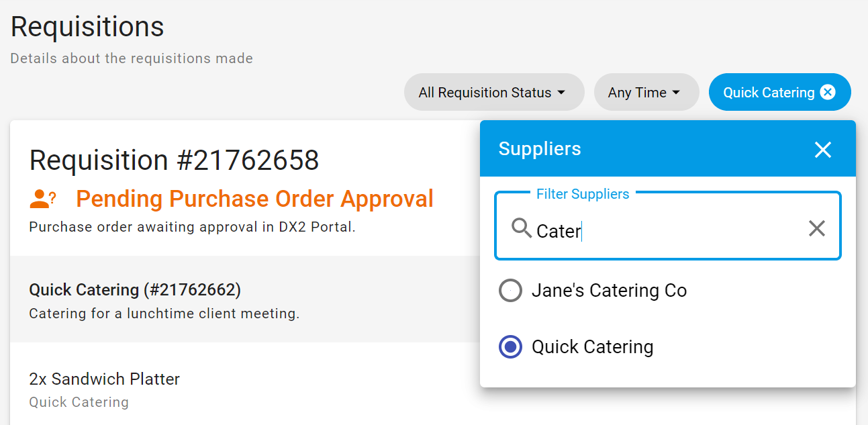Open the Any Time filter dropdown

pyautogui.click(x=646, y=92)
